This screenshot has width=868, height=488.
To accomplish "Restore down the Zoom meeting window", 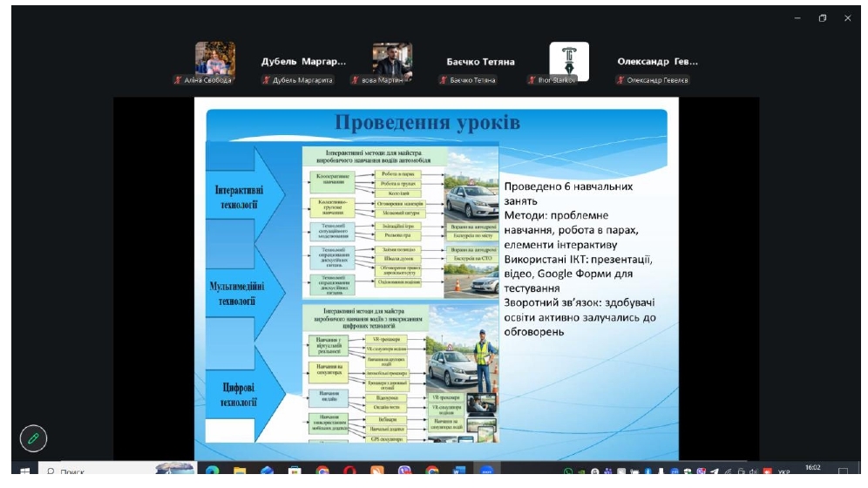I will (823, 18).
